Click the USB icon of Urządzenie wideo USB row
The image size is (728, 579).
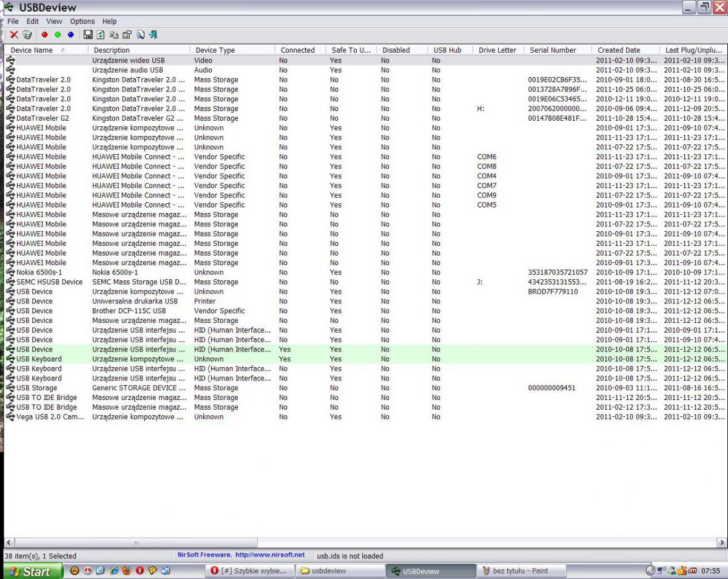click(x=10, y=61)
